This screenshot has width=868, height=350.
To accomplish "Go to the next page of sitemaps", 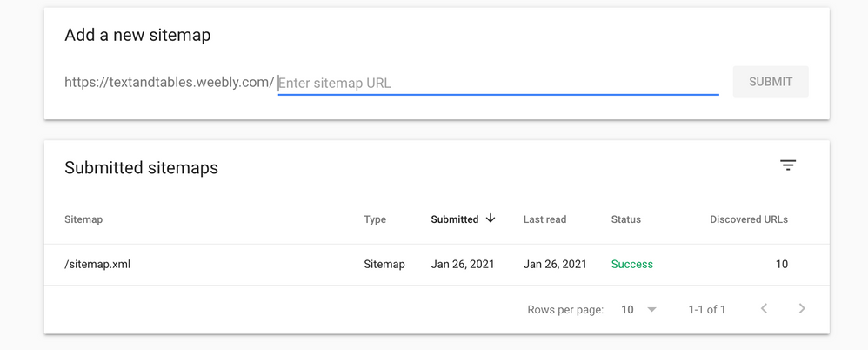I will point(802,309).
